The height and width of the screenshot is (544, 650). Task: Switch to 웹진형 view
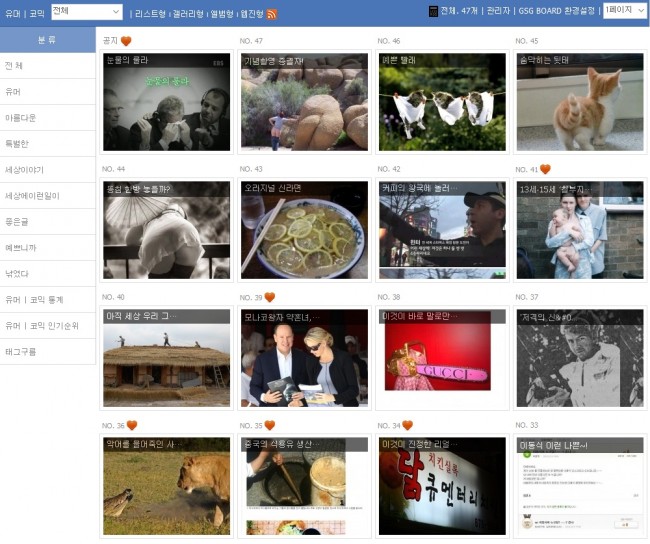pyautogui.click(x=252, y=14)
